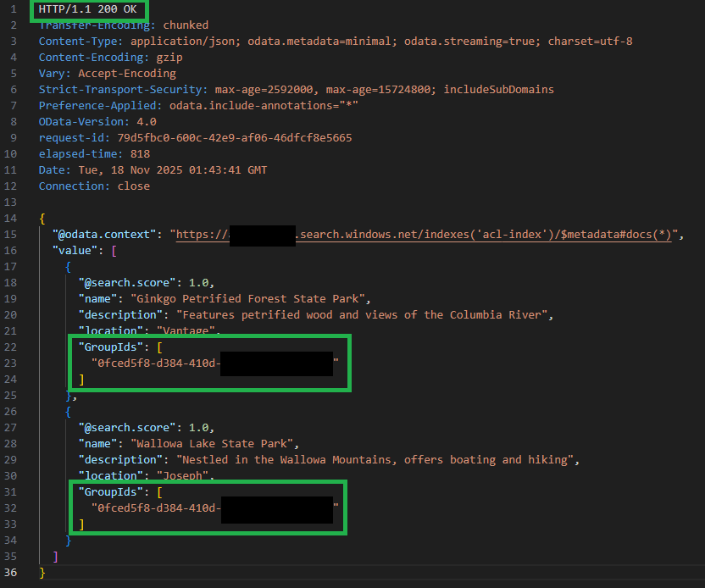Click the Strict-Transport-Security header name

click(x=123, y=90)
